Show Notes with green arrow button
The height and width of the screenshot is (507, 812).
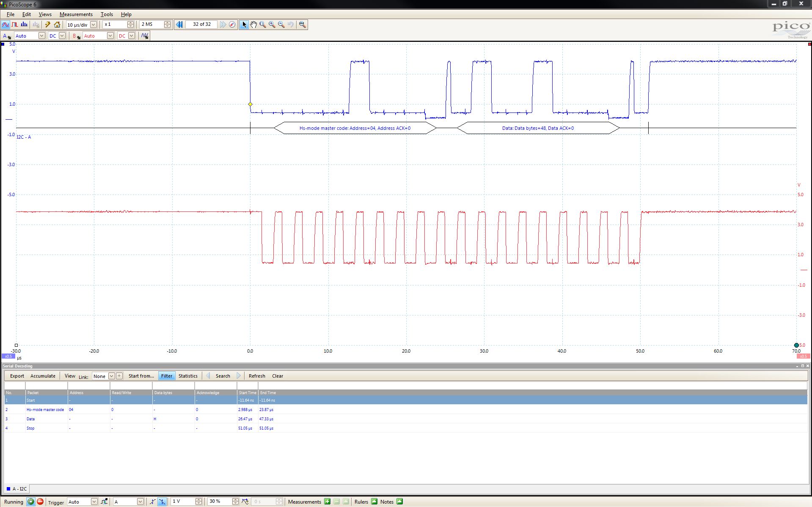[x=400, y=502]
